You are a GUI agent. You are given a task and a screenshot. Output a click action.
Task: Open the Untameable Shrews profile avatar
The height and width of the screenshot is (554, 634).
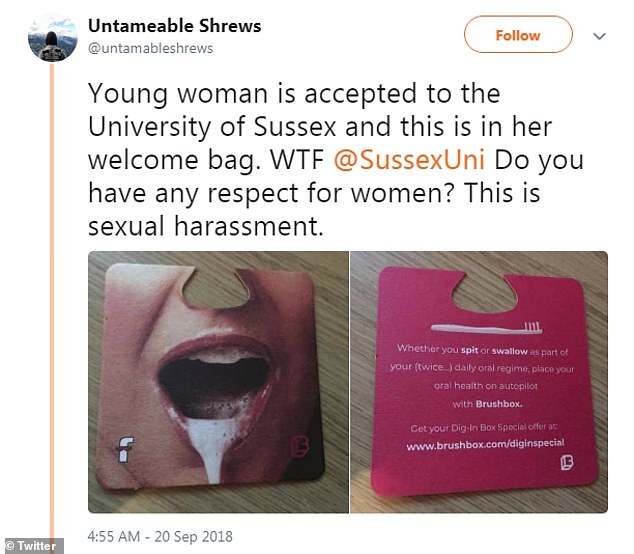pyautogui.click(x=53, y=38)
